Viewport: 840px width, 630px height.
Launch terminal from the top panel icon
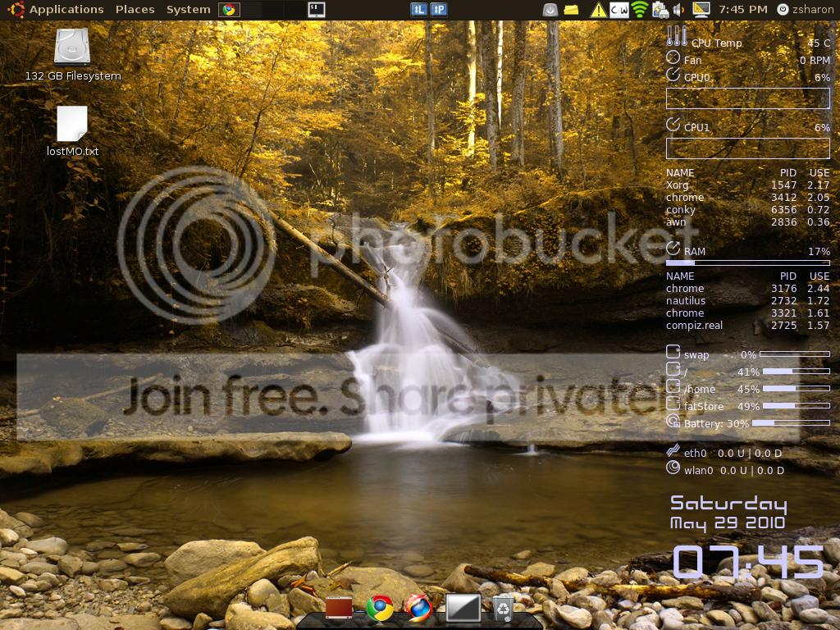click(316, 10)
